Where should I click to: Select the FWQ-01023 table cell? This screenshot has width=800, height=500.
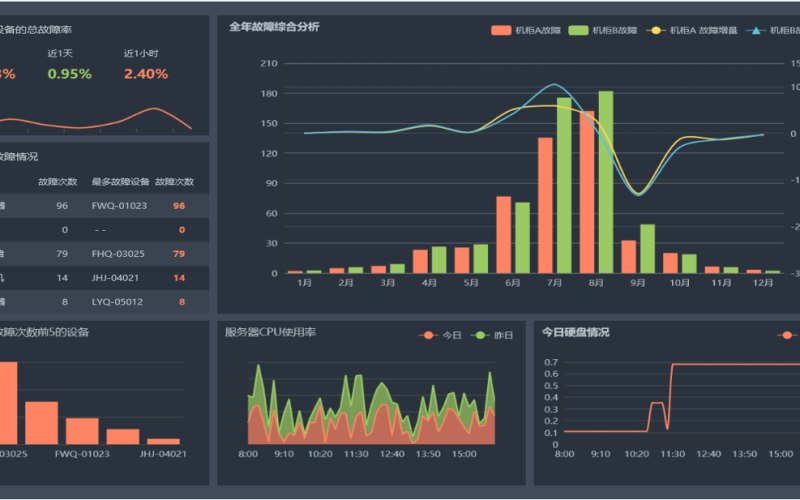[x=119, y=206]
